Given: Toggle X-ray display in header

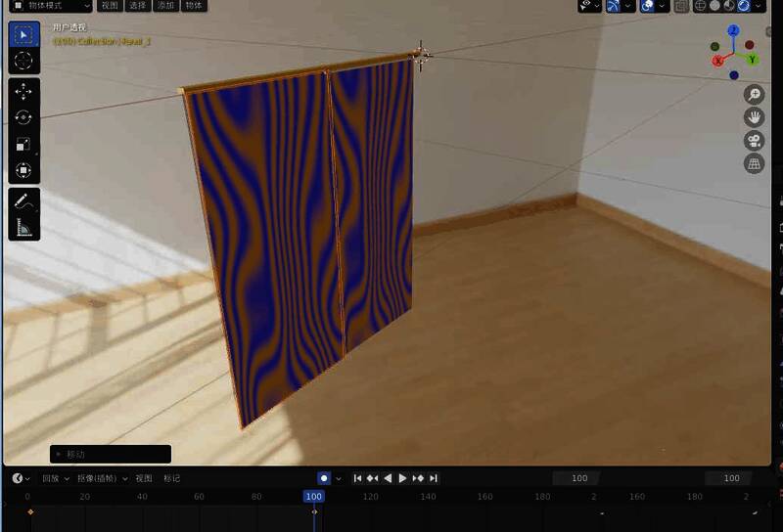Looking at the screenshot, I should [x=681, y=6].
